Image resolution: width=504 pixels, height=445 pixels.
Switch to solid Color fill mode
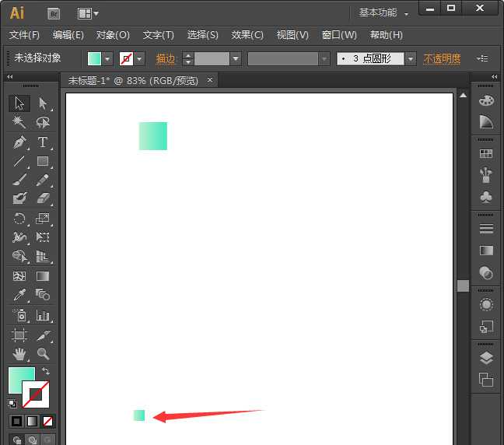point(16,421)
